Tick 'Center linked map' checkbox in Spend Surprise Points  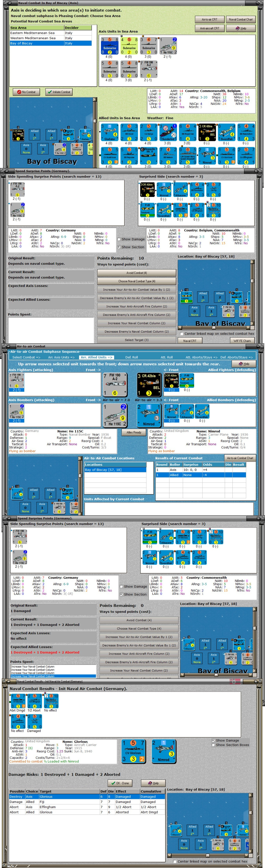(x=182, y=334)
